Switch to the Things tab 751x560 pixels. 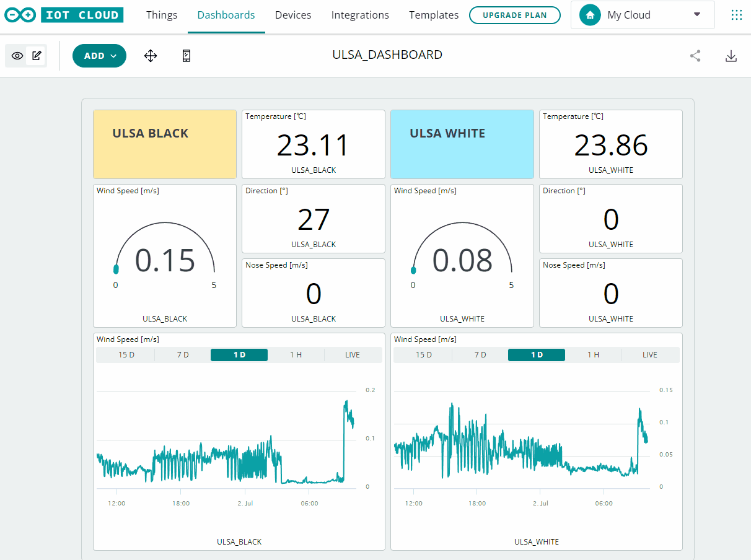click(162, 14)
